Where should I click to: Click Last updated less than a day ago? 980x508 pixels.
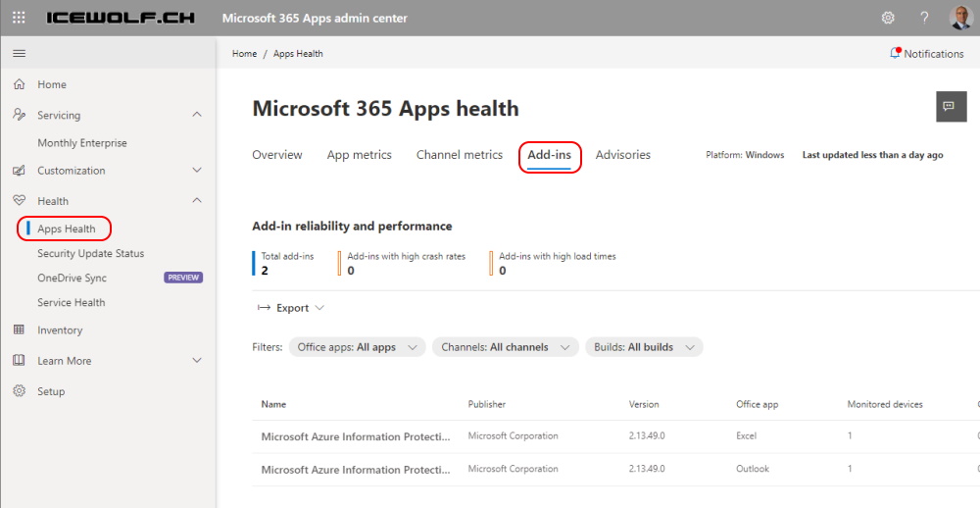coord(872,155)
